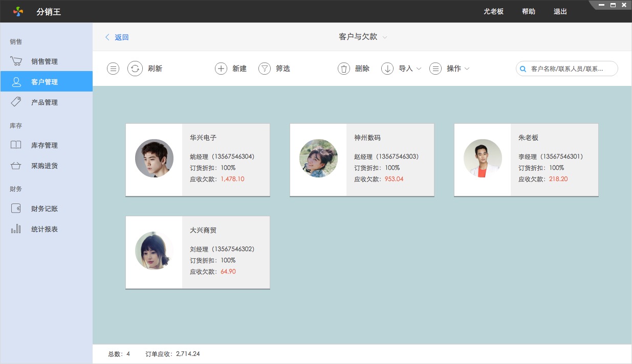Click the bar chart statistics report icon
The image size is (632, 364).
tap(16, 229)
